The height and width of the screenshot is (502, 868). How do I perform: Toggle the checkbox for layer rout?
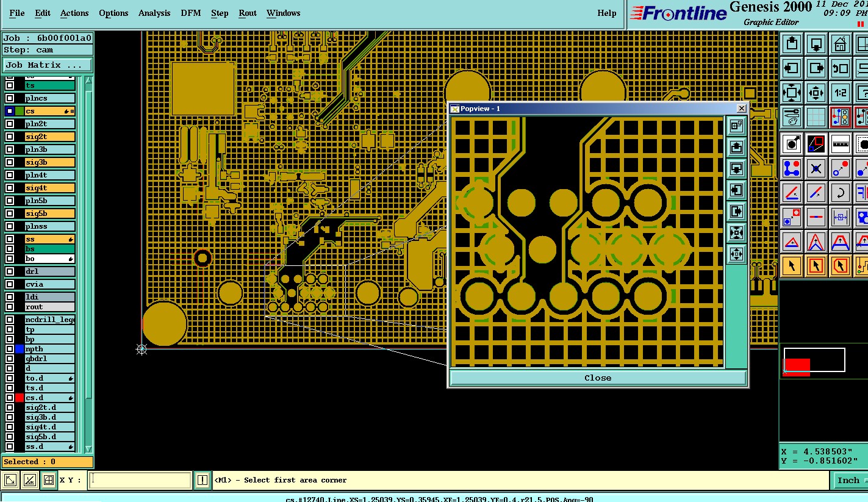pos(10,307)
